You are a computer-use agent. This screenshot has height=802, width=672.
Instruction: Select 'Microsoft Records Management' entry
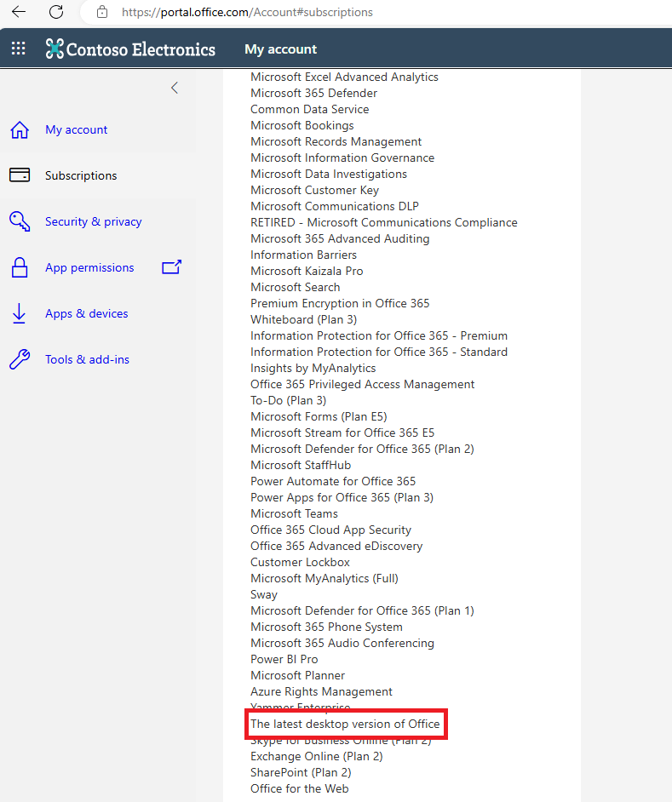click(x=336, y=141)
